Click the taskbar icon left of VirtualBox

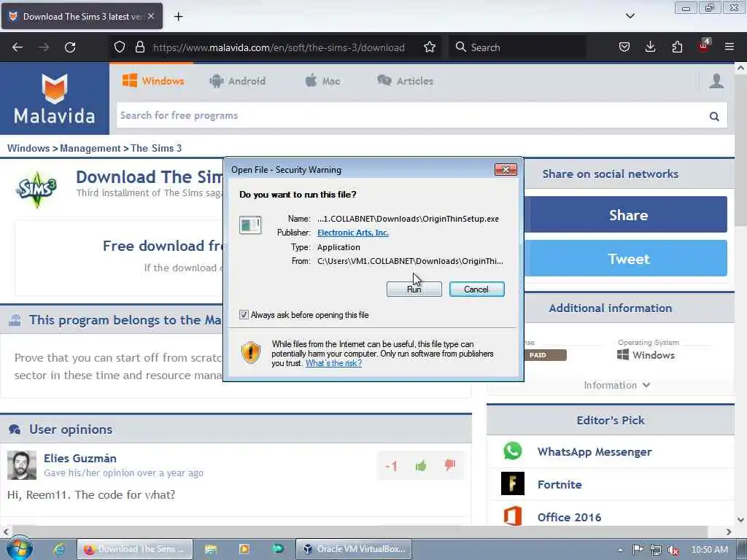(x=278, y=549)
